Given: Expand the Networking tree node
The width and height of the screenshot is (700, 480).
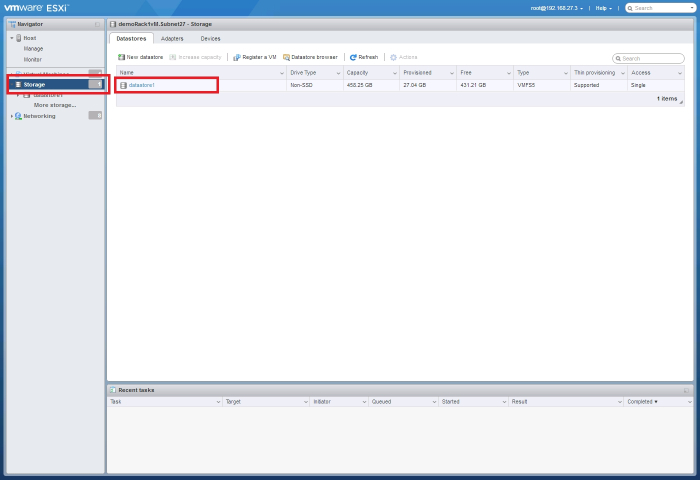Looking at the screenshot, I should click(x=12, y=116).
